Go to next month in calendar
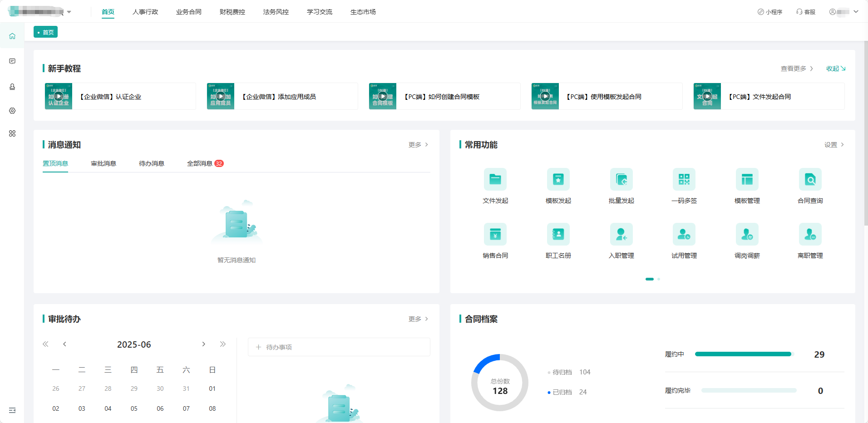The width and height of the screenshot is (868, 423). pyautogui.click(x=203, y=344)
